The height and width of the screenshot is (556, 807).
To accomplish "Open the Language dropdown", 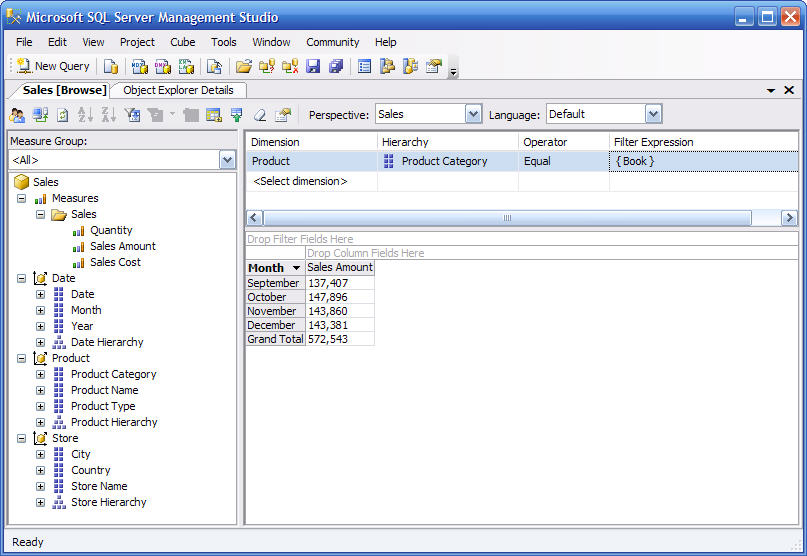I will pyautogui.click(x=653, y=114).
